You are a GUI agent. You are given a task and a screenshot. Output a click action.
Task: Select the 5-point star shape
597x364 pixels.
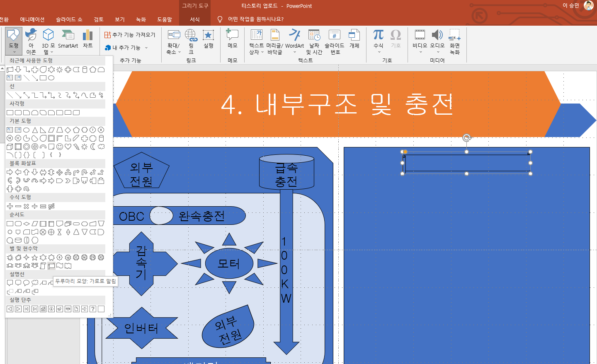point(35,258)
